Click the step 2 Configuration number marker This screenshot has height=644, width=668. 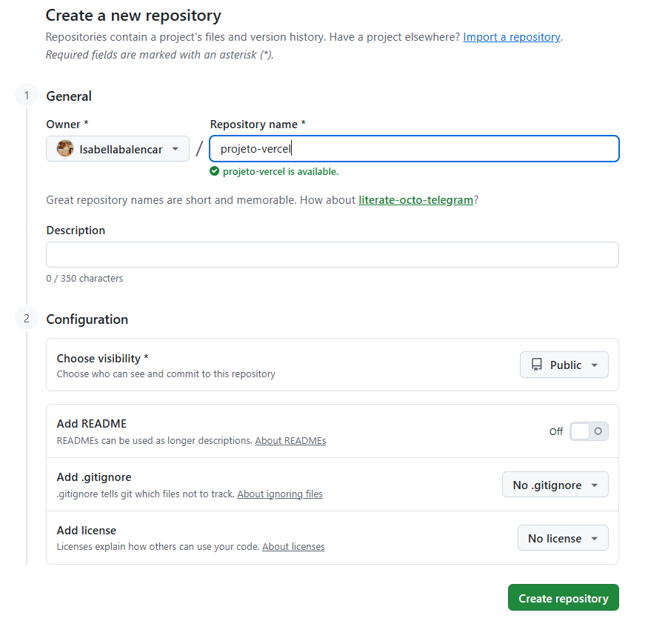coord(27,319)
